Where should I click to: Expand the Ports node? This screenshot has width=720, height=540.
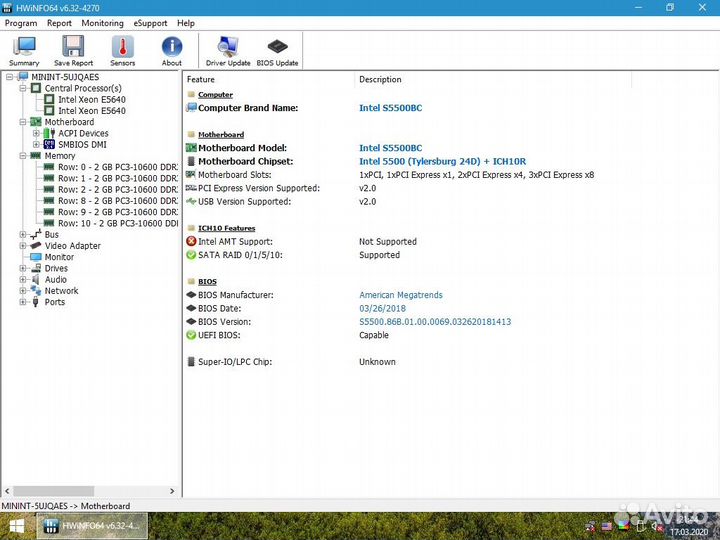pyautogui.click(x=22, y=302)
